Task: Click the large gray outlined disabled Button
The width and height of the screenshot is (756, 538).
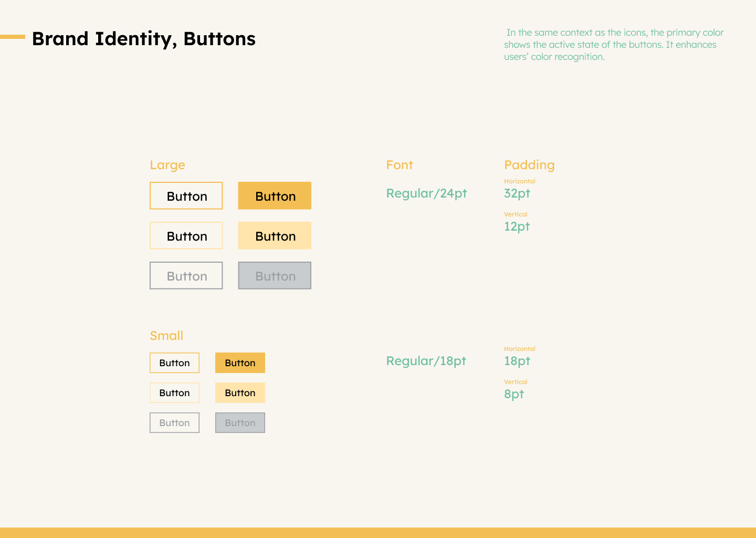Action: (186, 276)
